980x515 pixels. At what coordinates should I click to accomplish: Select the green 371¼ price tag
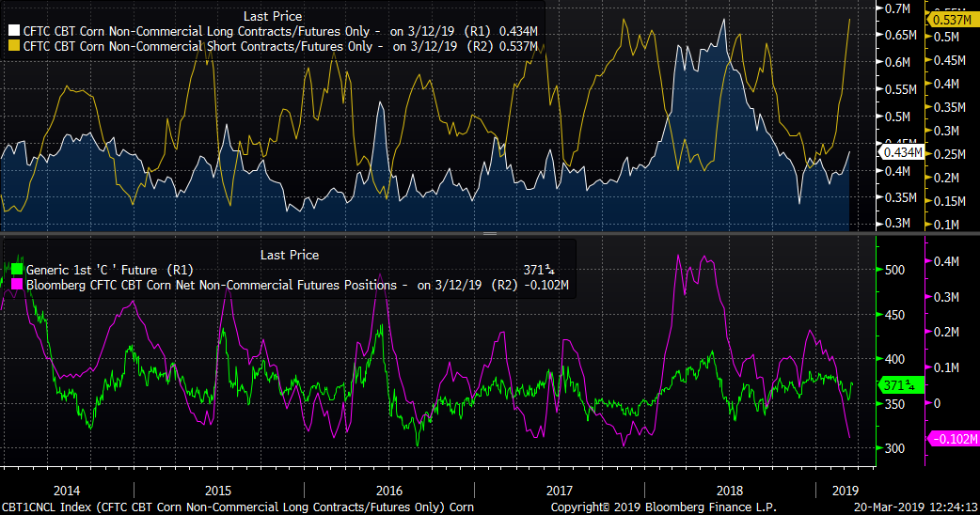coord(897,385)
